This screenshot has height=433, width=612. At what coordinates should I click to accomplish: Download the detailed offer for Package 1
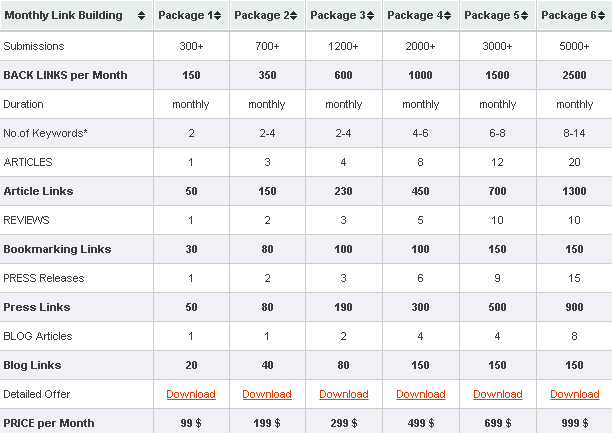[191, 394]
